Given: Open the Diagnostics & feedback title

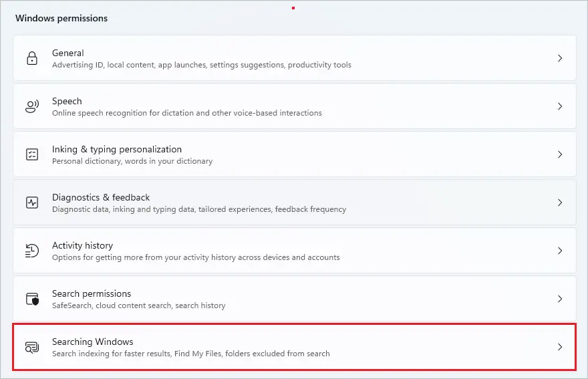Looking at the screenshot, I should tap(101, 197).
